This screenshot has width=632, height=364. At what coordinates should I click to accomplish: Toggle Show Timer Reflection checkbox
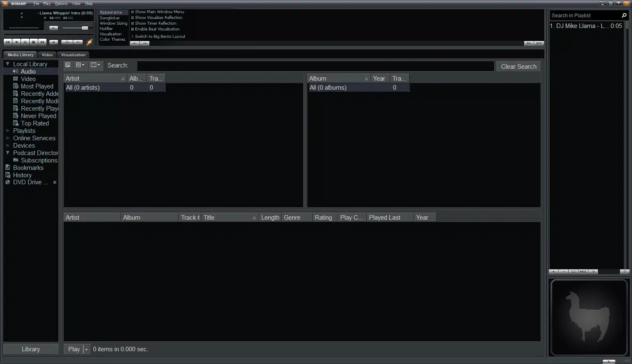[132, 23]
